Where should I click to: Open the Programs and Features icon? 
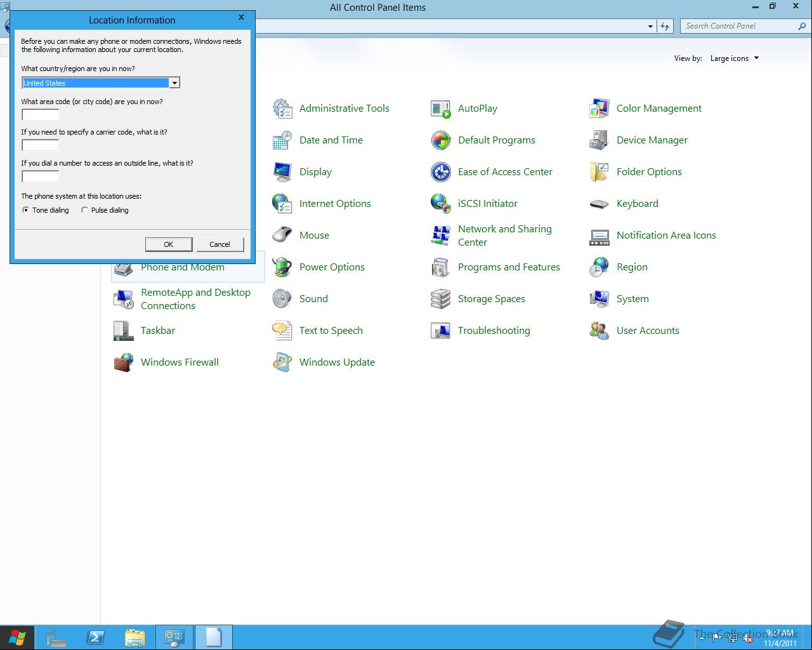441,267
